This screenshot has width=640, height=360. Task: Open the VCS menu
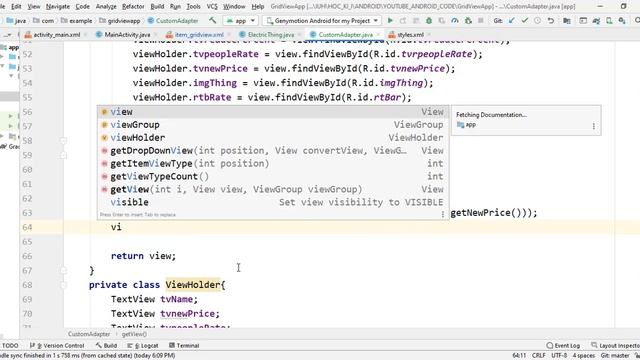(212, 7)
